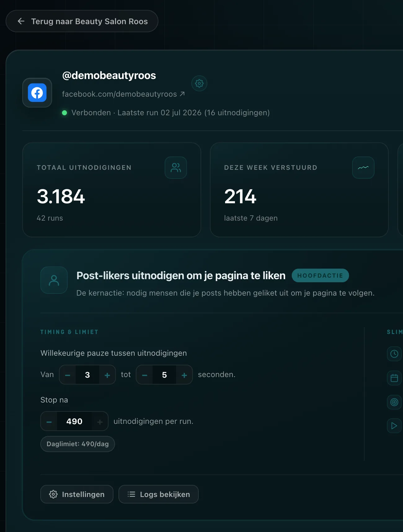Click the Facebook logo icon
403x532 pixels.
point(37,93)
